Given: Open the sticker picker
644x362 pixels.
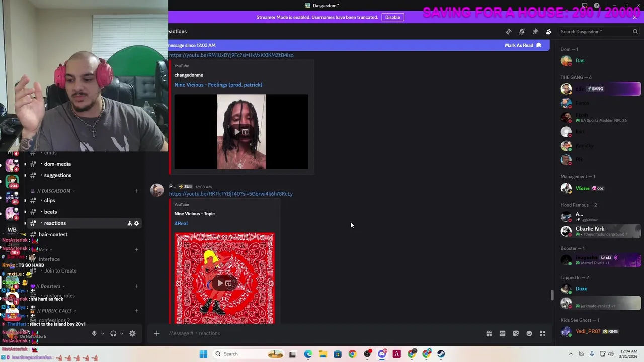Looking at the screenshot, I should (516, 333).
